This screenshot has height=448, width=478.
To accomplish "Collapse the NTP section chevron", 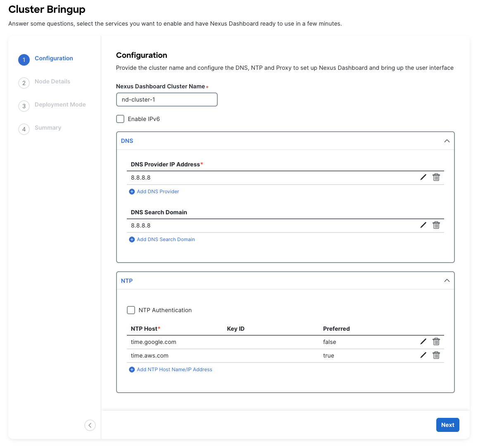I will [x=447, y=281].
